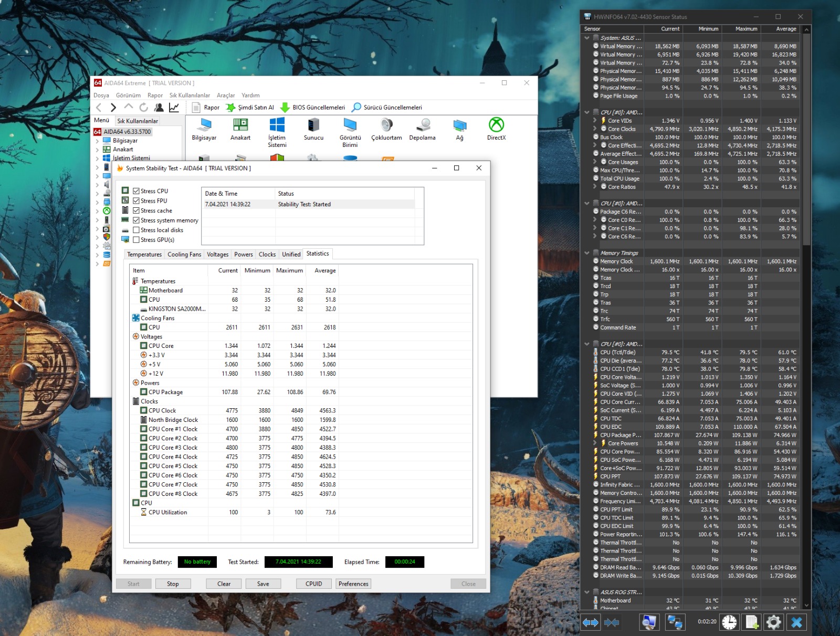Expand Core Clocks row in HWiNFO
The width and height of the screenshot is (840, 636).
[595, 129]
